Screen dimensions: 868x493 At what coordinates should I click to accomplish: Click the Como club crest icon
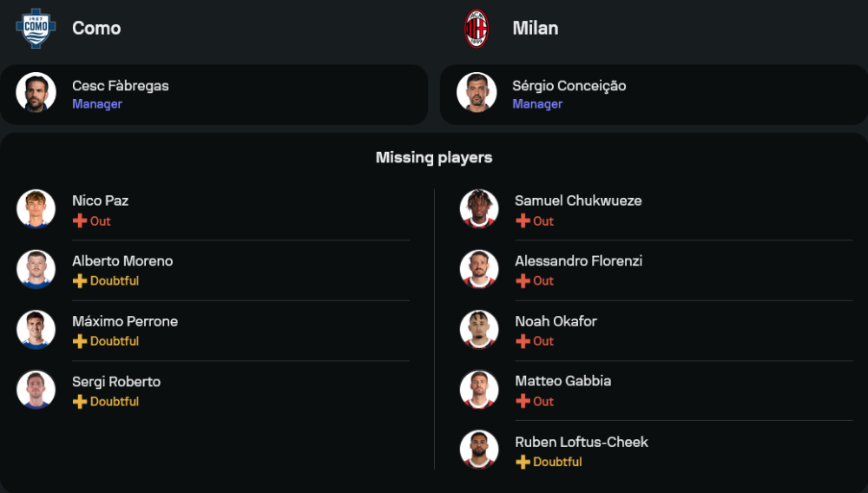(36, 28)
